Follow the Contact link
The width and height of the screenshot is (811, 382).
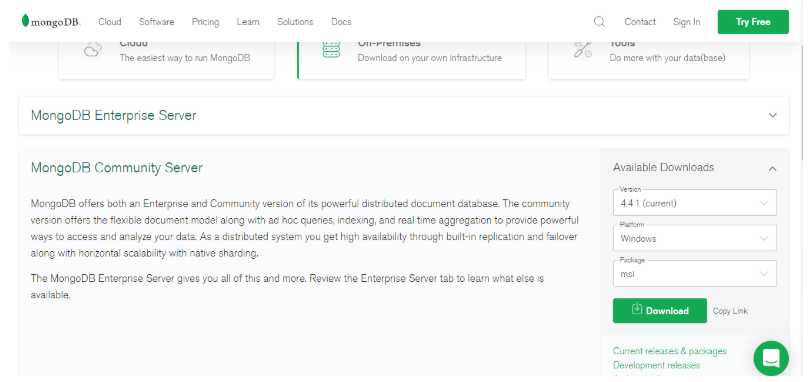tap(640, 22)
